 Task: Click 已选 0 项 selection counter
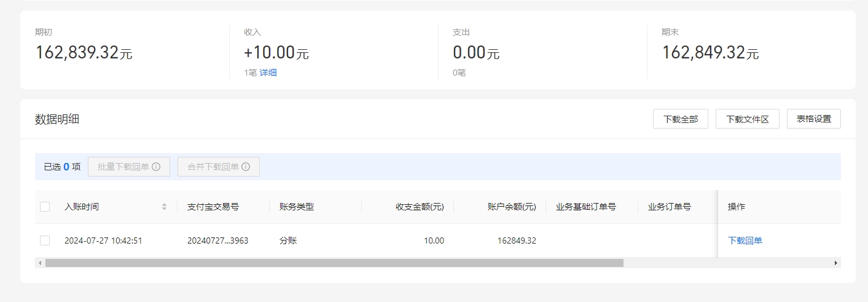click(62, 167)
